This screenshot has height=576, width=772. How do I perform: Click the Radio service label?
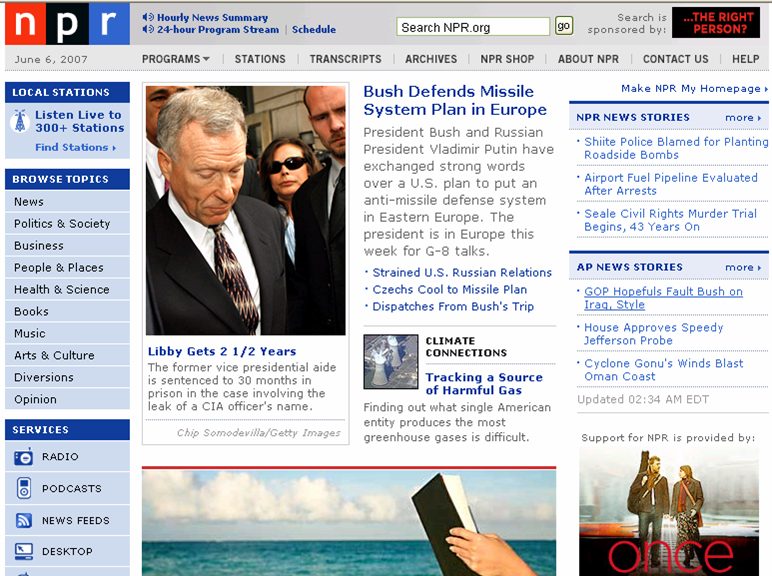tap(60, 457)
